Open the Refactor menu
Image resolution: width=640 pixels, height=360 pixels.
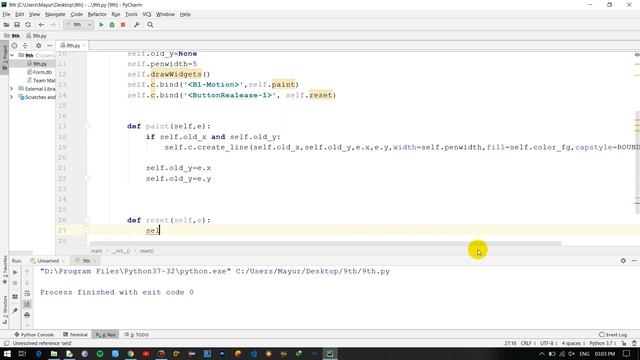(x=97, y=14)
